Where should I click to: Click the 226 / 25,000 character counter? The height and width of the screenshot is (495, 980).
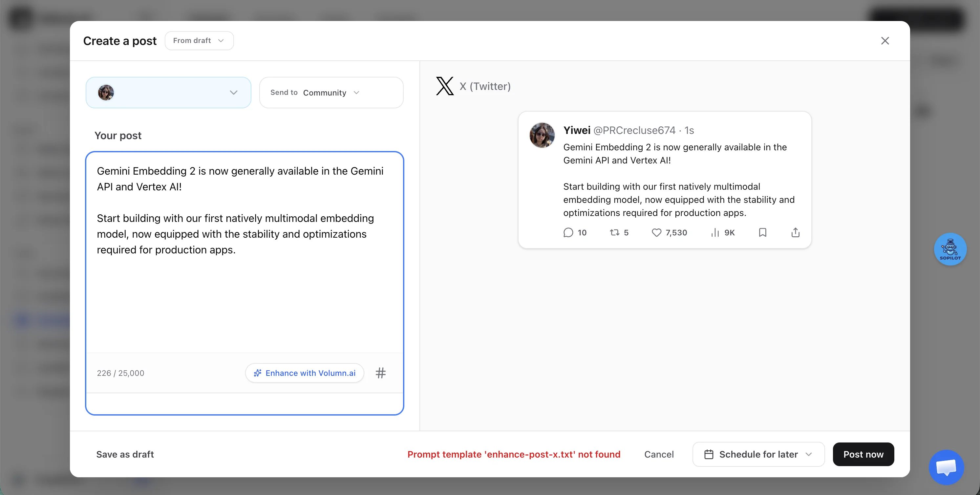tap(120, 373)
